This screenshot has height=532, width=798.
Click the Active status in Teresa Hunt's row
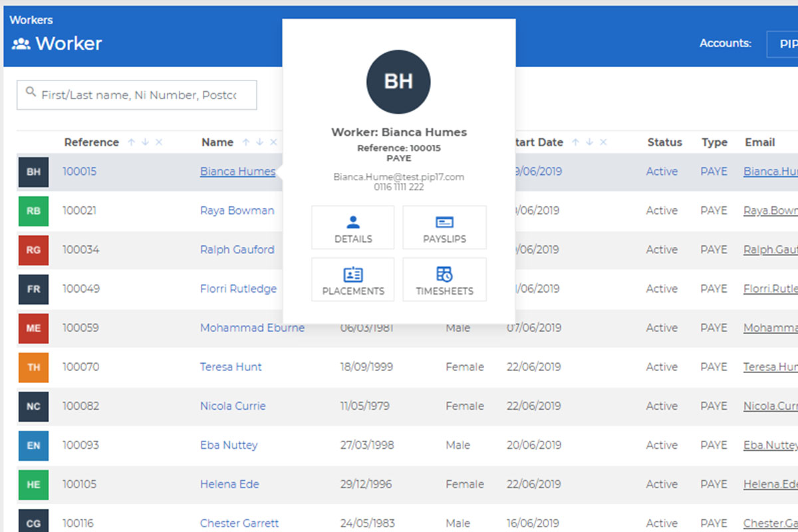662,367
